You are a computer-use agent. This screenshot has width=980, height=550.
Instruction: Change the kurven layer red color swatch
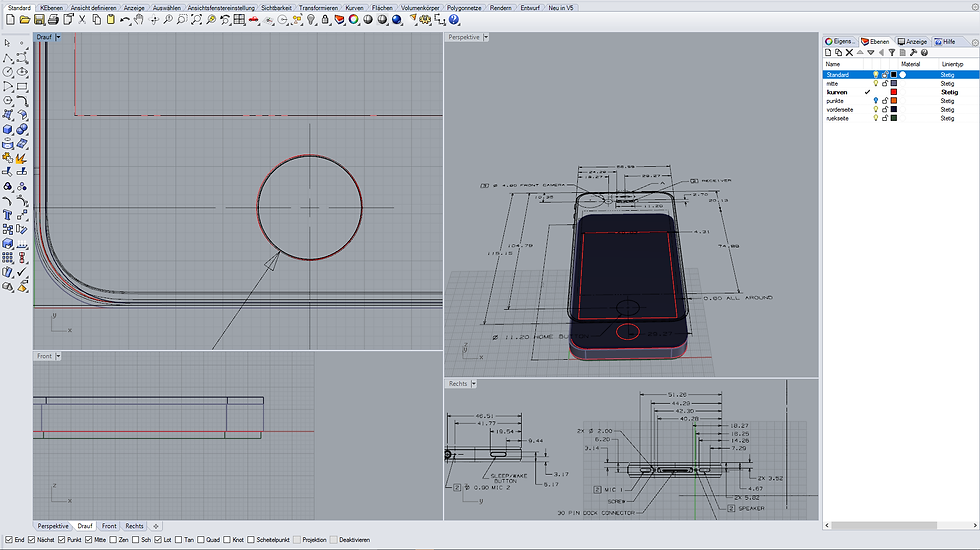pos(894,92)
